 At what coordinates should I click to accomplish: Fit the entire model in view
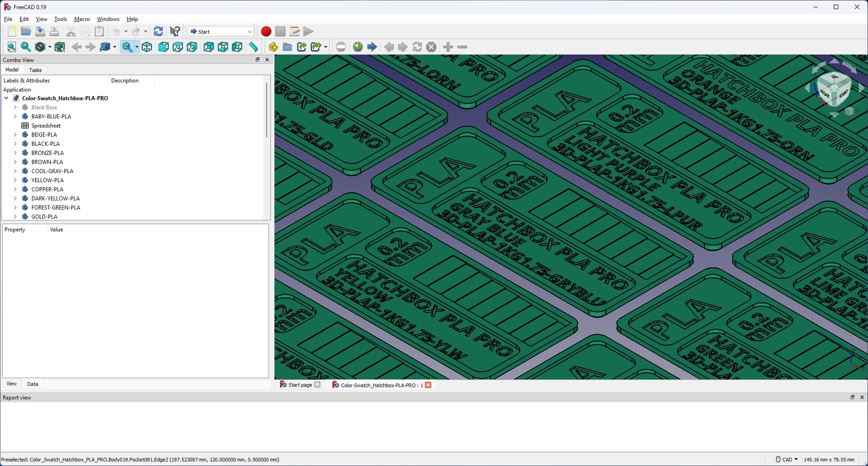click(x=11, y=47)
